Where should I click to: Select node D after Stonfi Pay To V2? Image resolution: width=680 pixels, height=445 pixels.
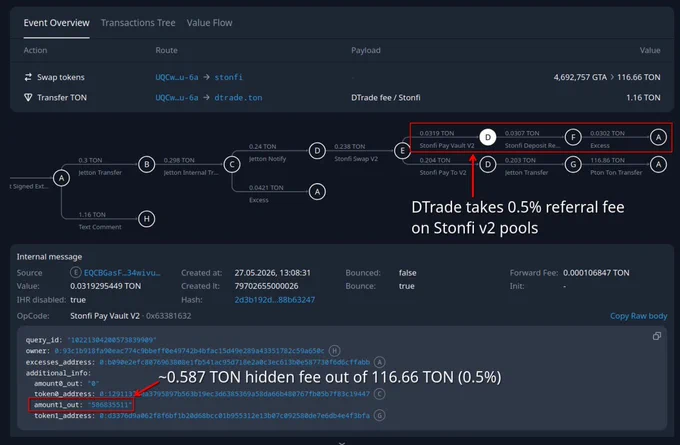coord(488,164)
